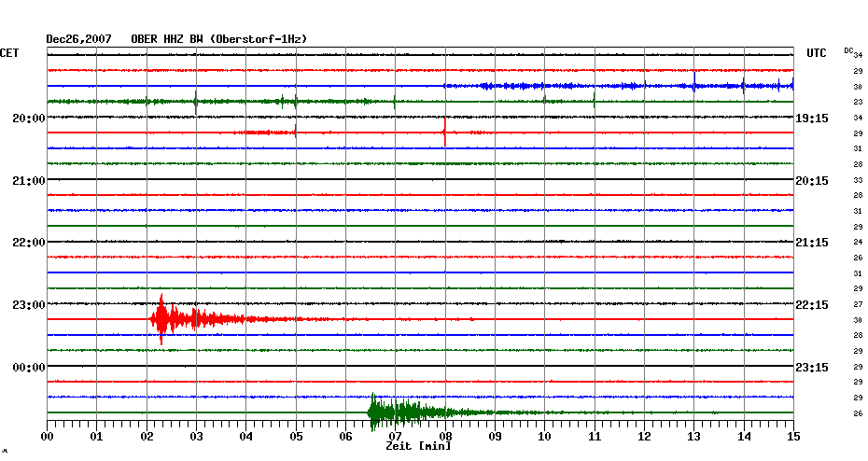Image resolution: width=868 pixels, height=461 pixels.
Task: Click minute-axis tick label 05
Action: point(296,437)
